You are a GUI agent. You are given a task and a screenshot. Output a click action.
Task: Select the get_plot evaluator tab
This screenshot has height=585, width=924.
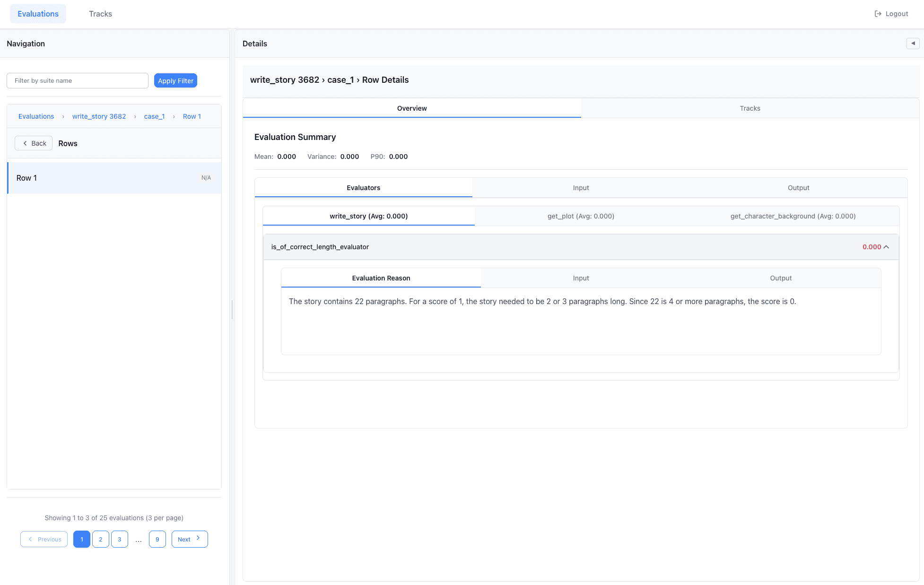[x=581, y=216]
